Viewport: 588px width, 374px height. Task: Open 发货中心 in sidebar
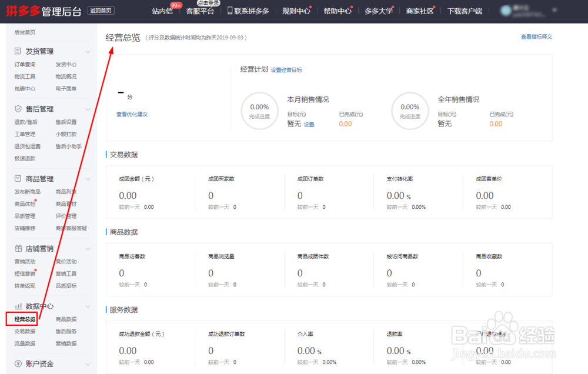pyautogui.click(x=66, y=65)
